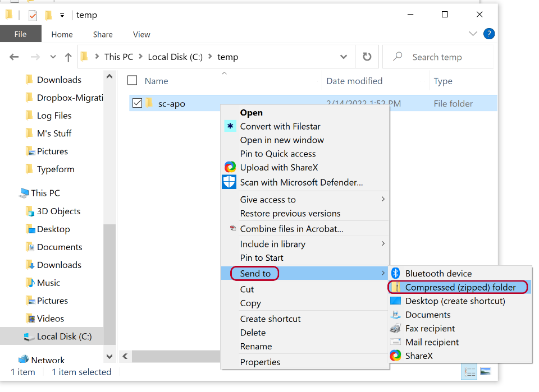The image size is (539, 392).
Task: Switch to large thumbnails view icon
Action: pos(486,372)
